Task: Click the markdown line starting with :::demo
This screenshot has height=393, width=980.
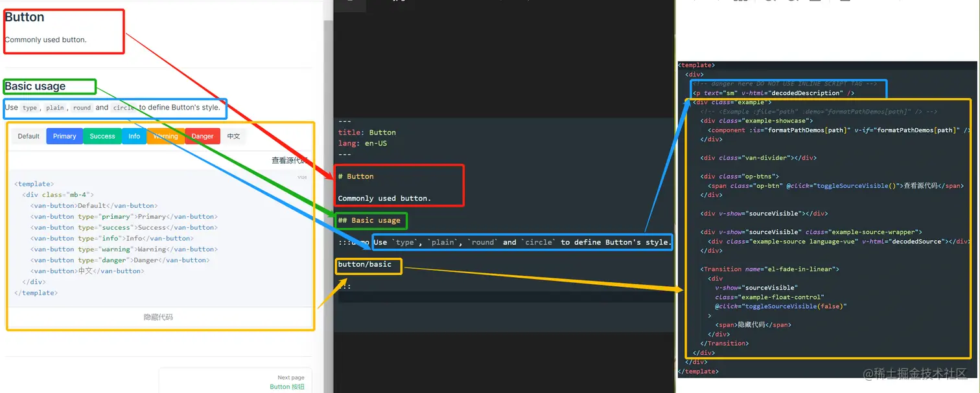Action: [x=505, y=242]
